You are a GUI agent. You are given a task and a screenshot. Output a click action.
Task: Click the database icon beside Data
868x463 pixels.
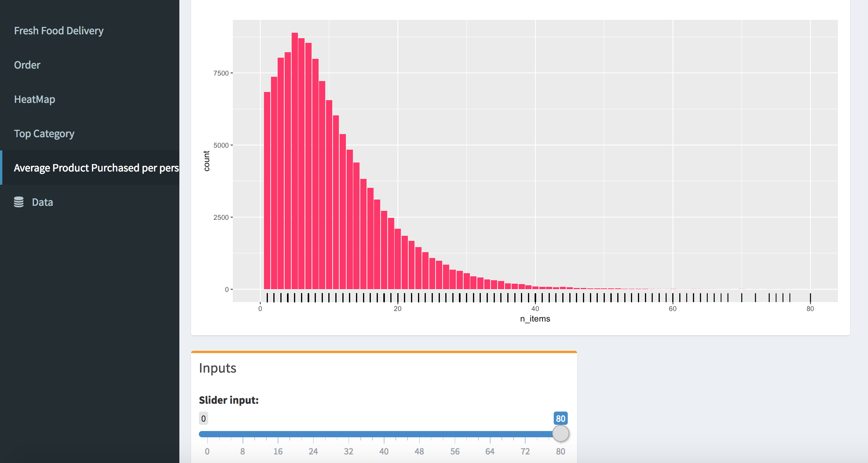pos(19,202)
